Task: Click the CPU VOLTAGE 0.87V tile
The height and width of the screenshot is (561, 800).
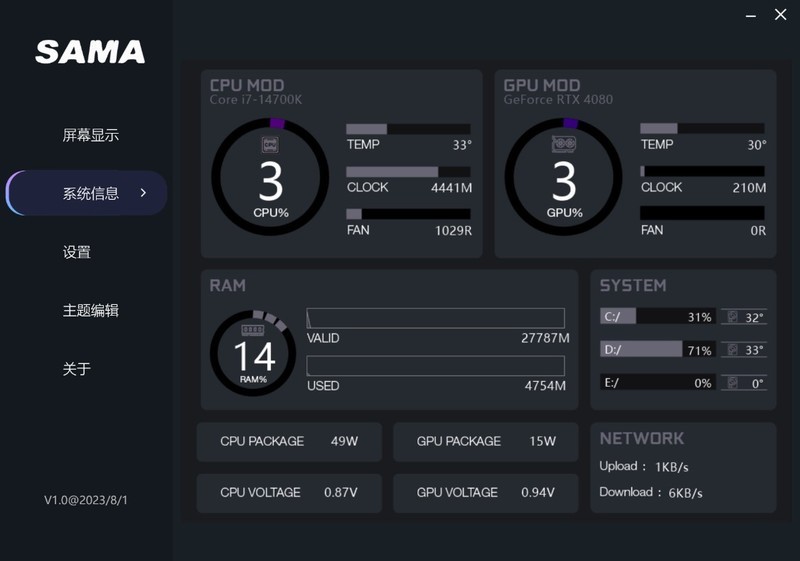Action: coord(289,493)
